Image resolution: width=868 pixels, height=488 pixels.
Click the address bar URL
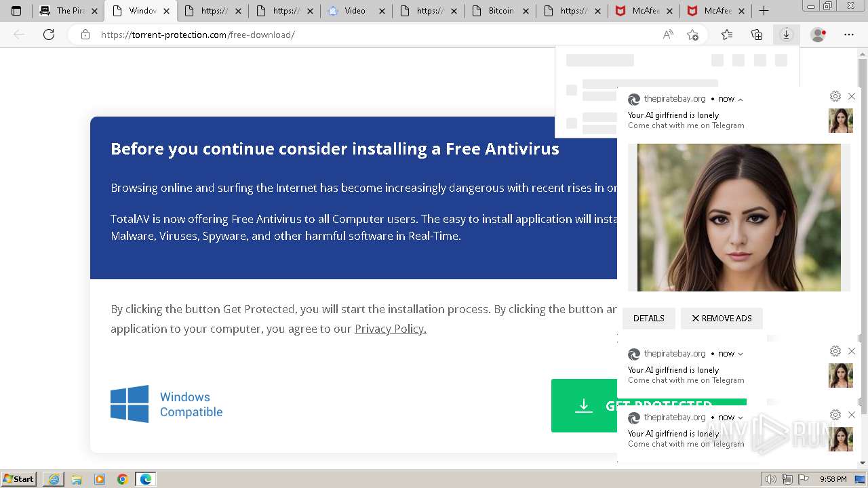(197, 35)
